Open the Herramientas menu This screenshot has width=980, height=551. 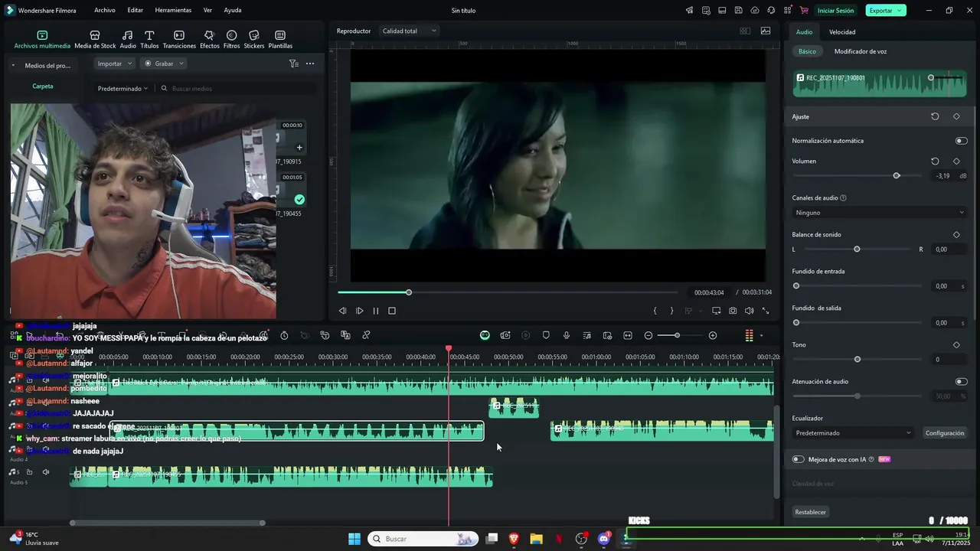(173, 10)
